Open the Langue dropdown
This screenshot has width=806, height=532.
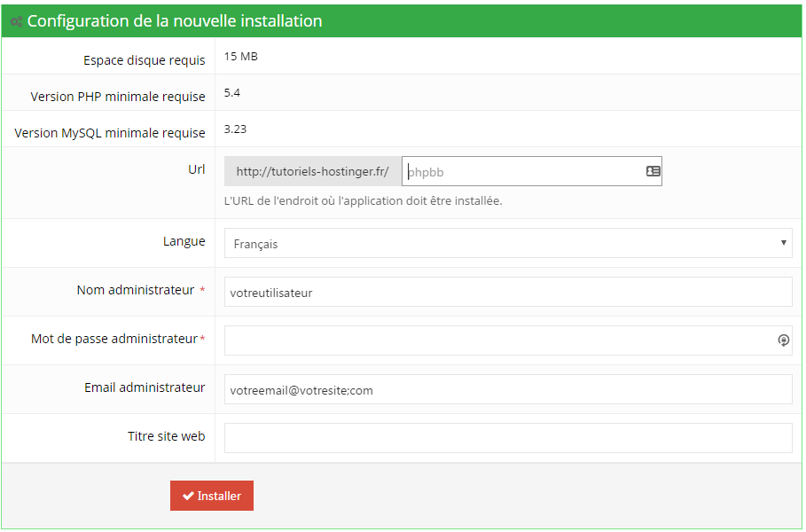click(508, 242)
